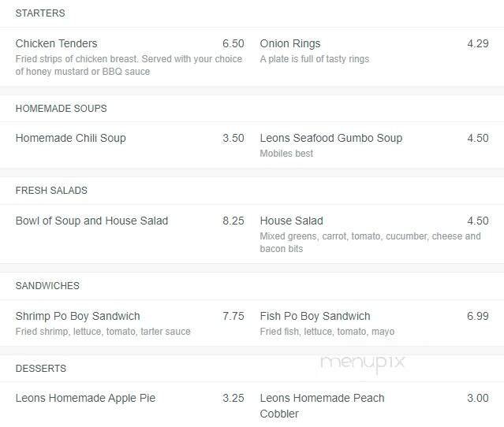This screenshot has height=427, width=504.
Task: Choose Leons Seafood Gumbo Soup
Action: [x=331, y=138]
